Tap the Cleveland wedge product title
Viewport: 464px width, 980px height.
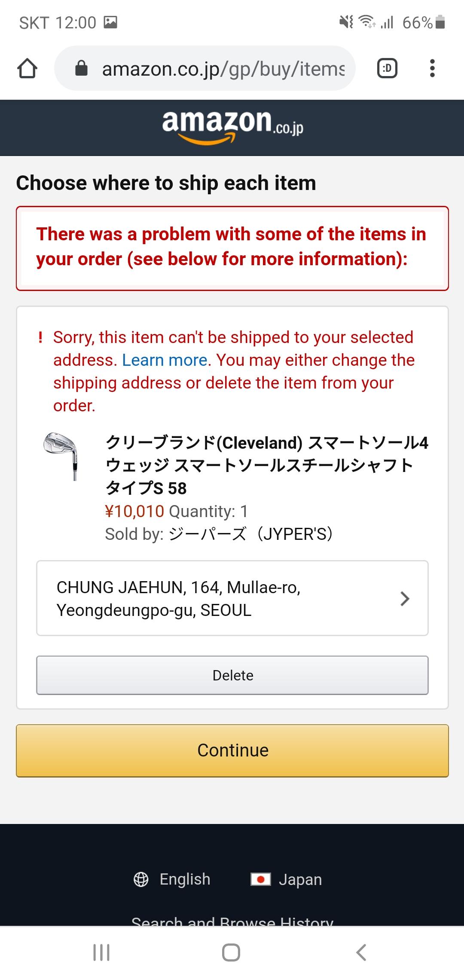point(266,465)
